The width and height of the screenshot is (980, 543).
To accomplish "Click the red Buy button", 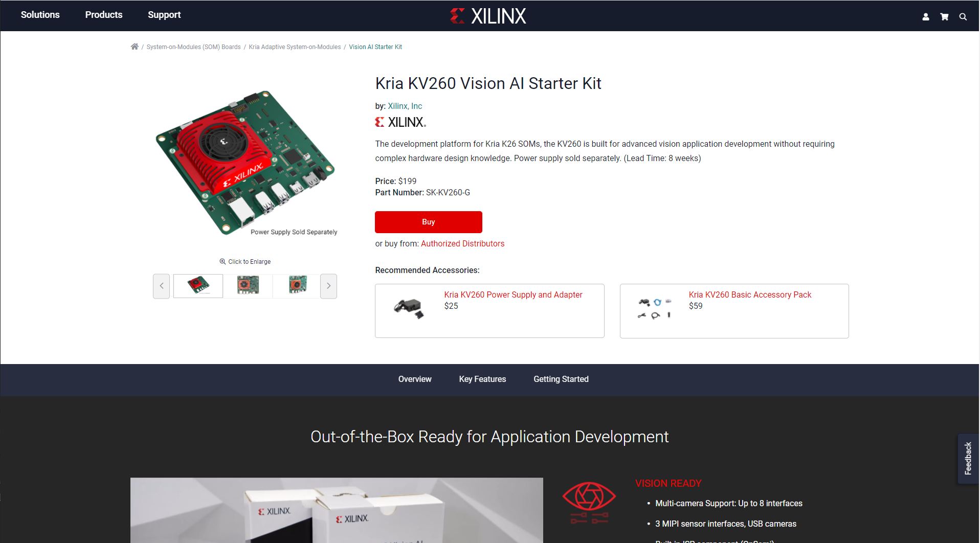I will pyautogui.click(x=429, y=222).
